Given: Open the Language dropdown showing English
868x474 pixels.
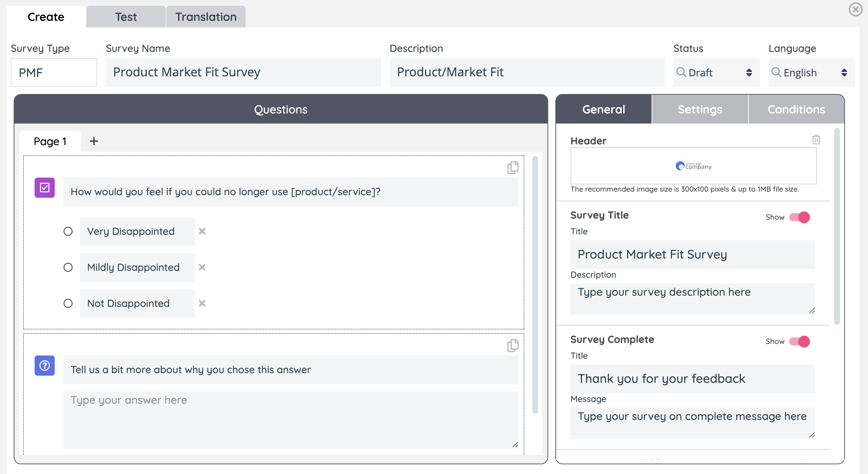Looking at the screenshot, I should [811, 73].
